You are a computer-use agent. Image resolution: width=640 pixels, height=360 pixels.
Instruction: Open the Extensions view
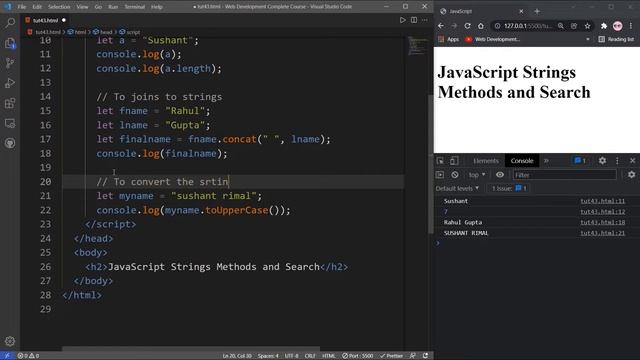click(10, 103)
